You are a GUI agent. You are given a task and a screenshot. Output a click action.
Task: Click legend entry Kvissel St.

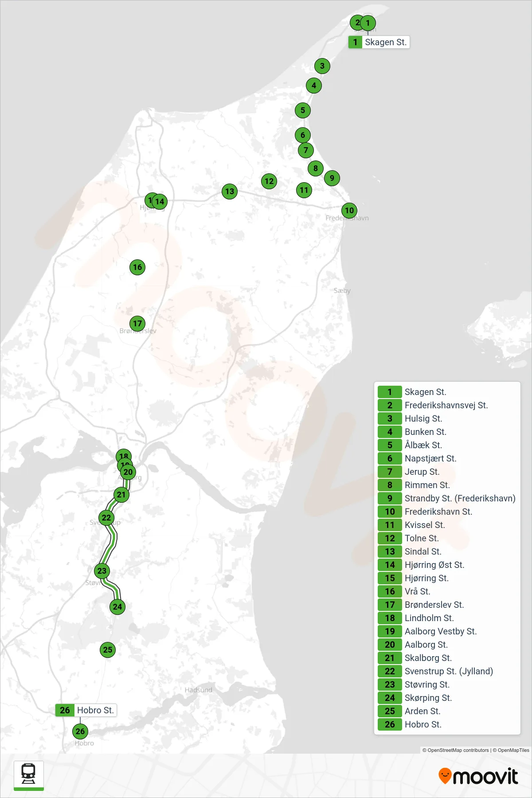(447, 525)
